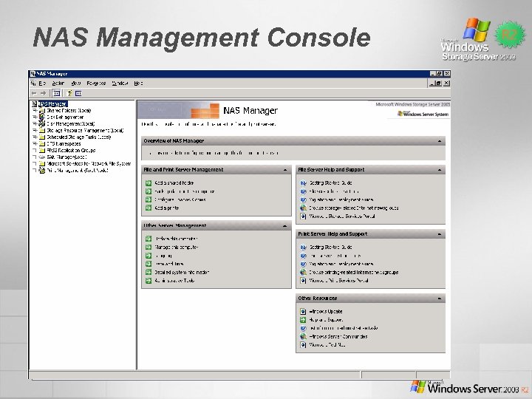Expand the Storage Resource Management (Local) node
Viewport: 532px width, 399px height.
35,130
